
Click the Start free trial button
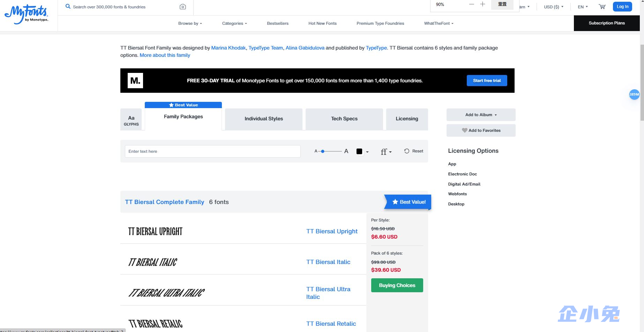coord(487,81)
